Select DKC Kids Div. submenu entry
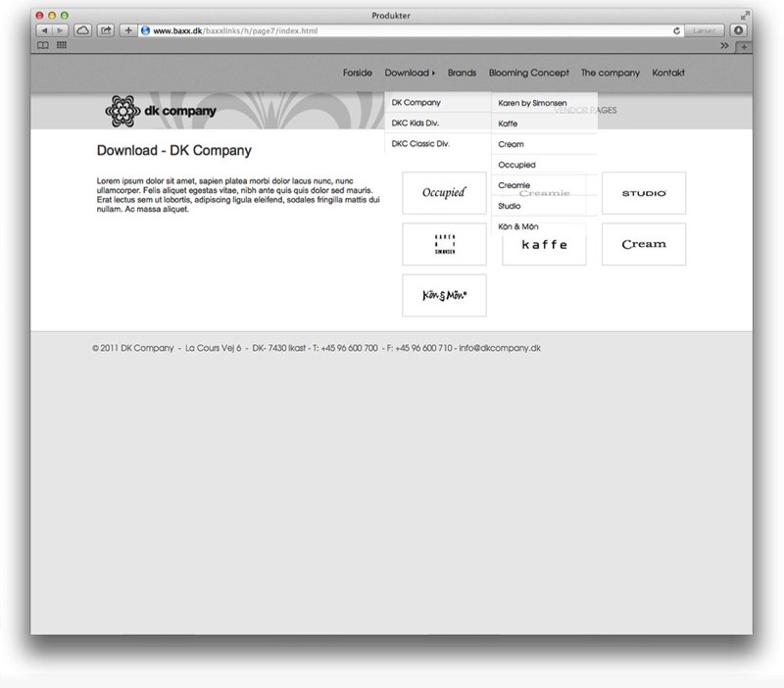Screen dimensions: 784x688 click(x=438, y=123)
